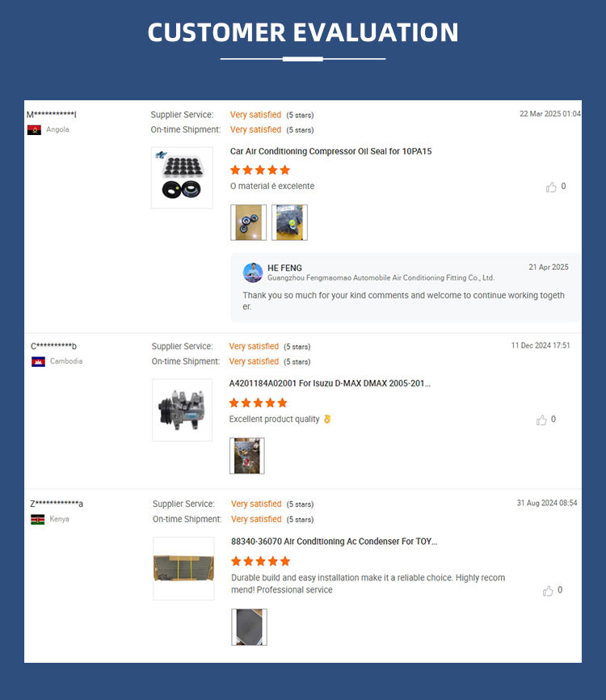Click the date 22 Mar 2025 01:04

point(549,114)
